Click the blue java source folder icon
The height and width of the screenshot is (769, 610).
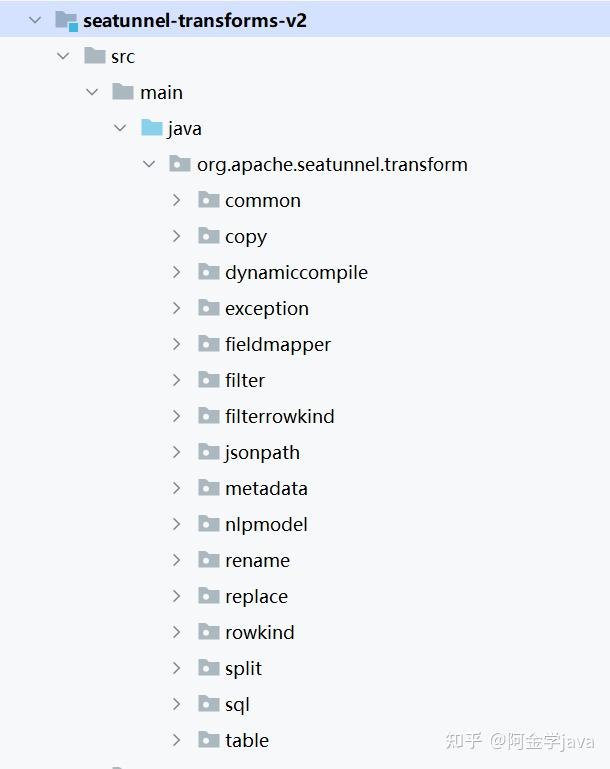(152, 128)
